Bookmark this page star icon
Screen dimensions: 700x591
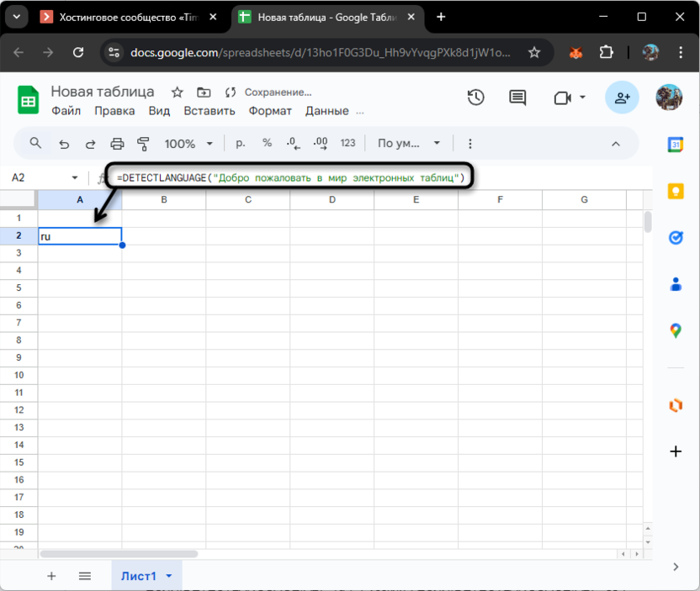(534, 53)
